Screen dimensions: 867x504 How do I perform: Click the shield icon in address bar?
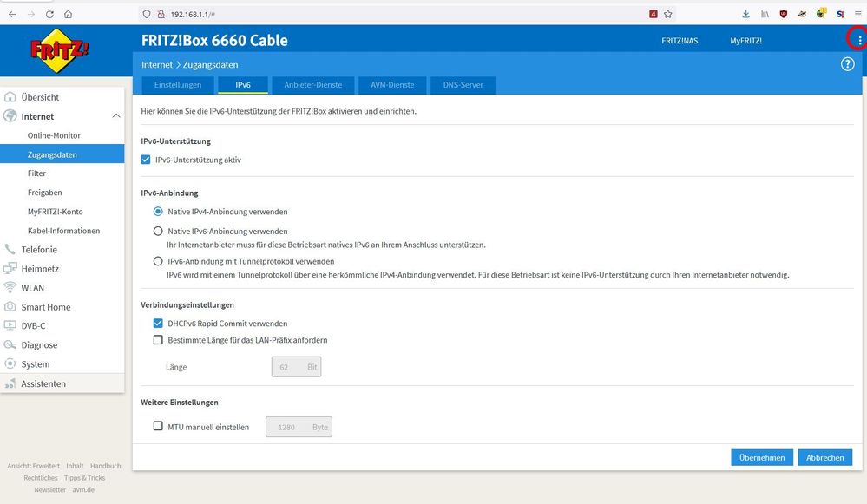(x=147, y=15)
